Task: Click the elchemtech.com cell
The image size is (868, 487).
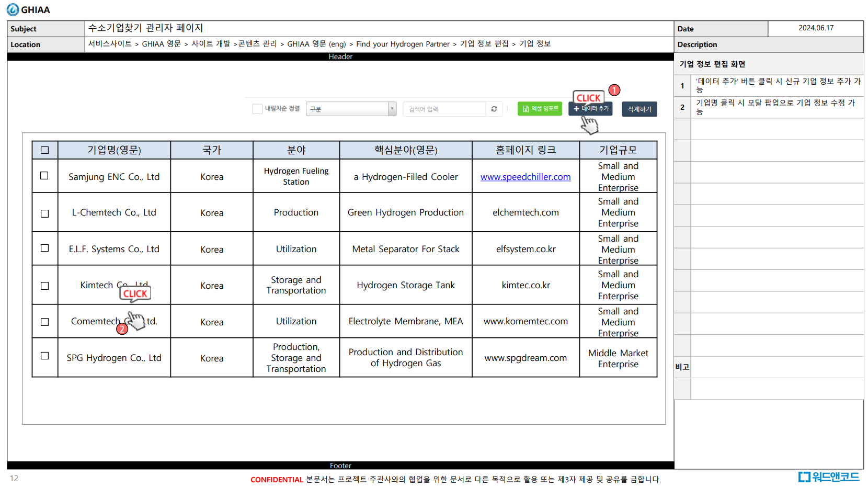Action: tap(526, 212)
